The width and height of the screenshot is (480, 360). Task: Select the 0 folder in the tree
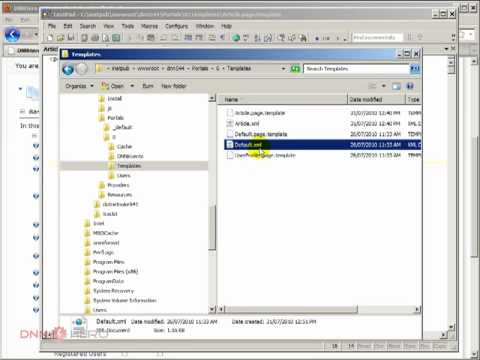tap(110, 137)
